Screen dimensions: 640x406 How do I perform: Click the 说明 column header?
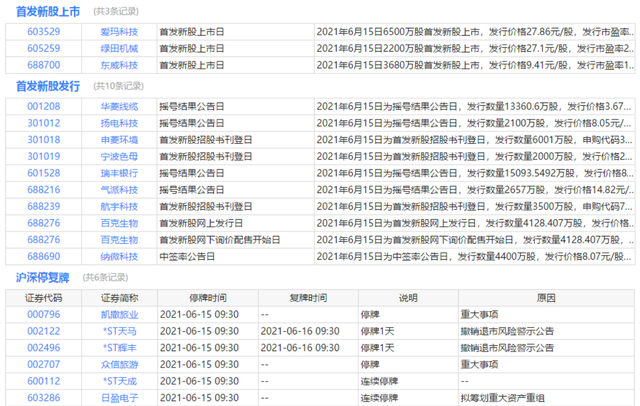point(408,298)
